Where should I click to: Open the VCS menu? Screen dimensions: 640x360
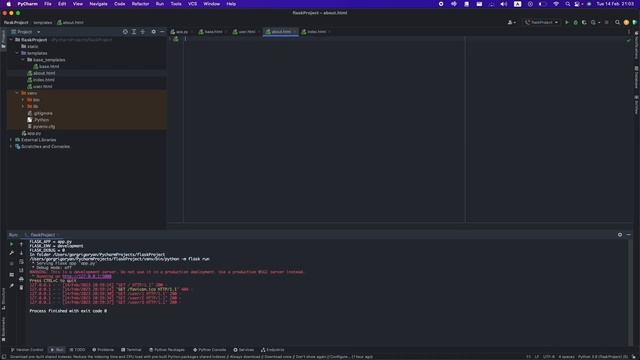pos(192,4)
